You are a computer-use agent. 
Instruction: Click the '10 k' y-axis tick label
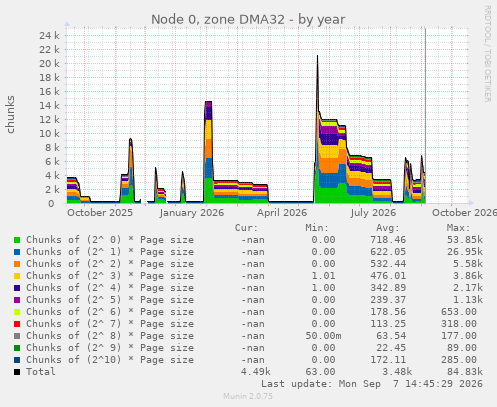pos(49,133)
